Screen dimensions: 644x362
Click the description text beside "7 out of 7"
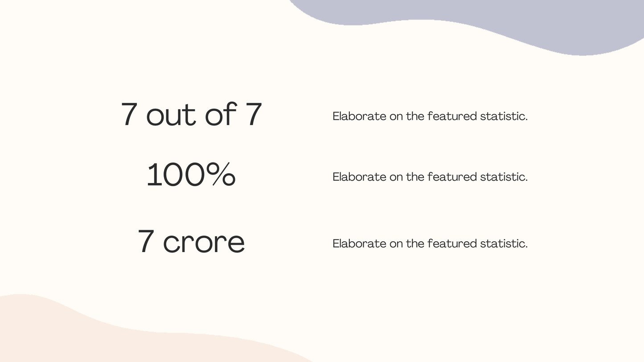click(430, 116)
